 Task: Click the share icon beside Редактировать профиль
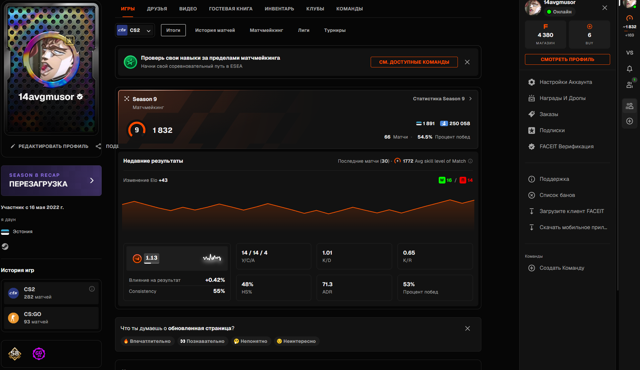pyautogui.click(x=98, y=146)
